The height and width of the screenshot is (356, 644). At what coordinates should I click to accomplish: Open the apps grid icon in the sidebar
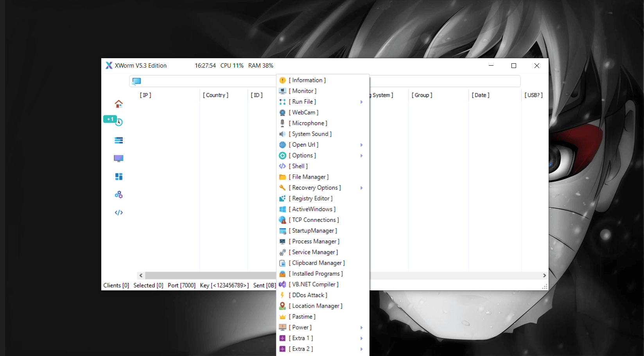pos(118,176)
